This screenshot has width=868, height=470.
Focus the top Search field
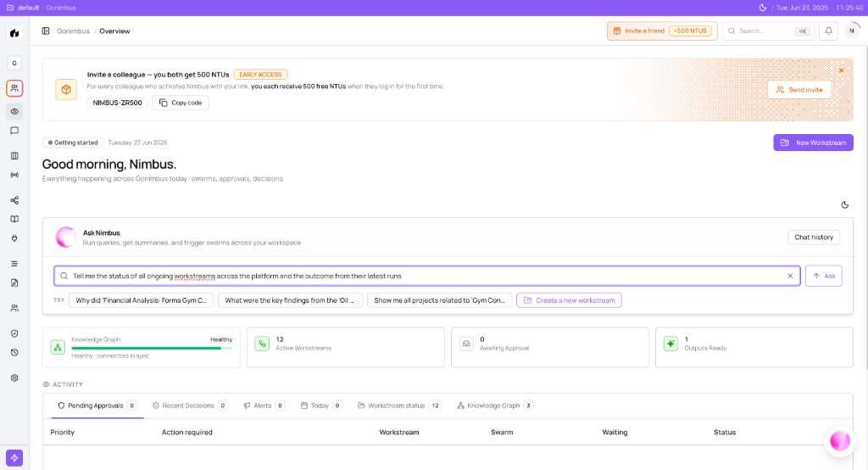click(768, 31)
